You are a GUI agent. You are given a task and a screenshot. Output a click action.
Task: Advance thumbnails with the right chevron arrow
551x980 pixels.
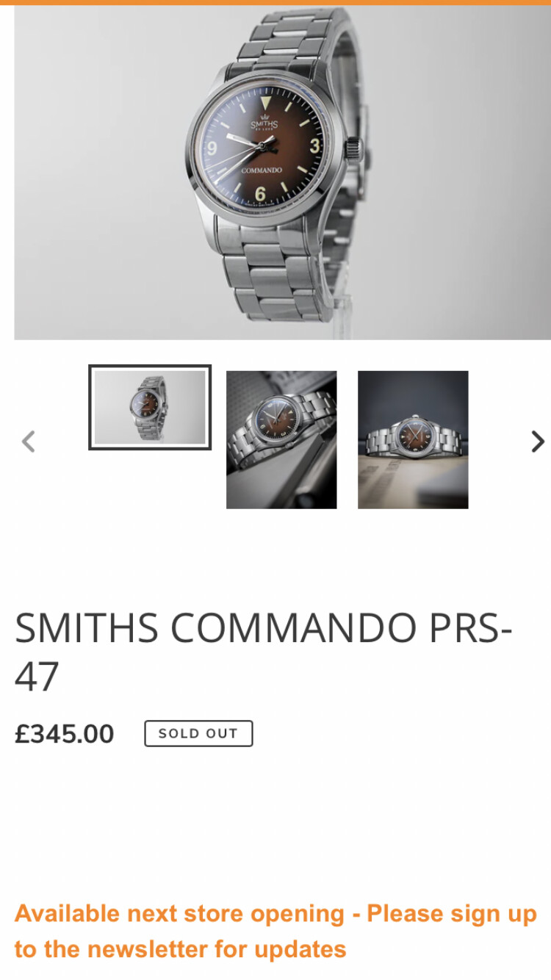538,442
